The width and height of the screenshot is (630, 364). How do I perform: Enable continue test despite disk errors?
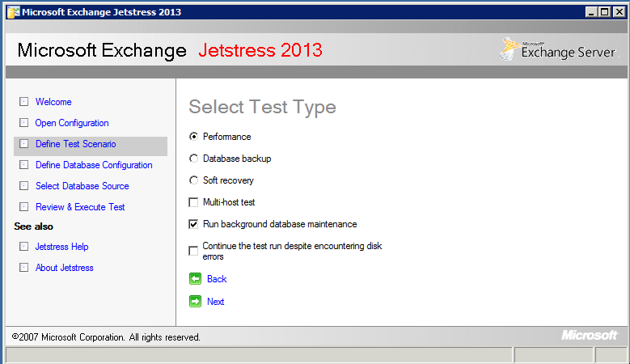coord(193,251)
